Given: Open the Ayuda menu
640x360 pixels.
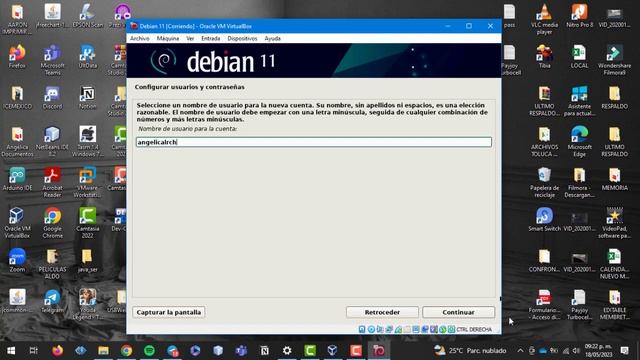Looking at the screenshot, I should (x=272, y=38).
